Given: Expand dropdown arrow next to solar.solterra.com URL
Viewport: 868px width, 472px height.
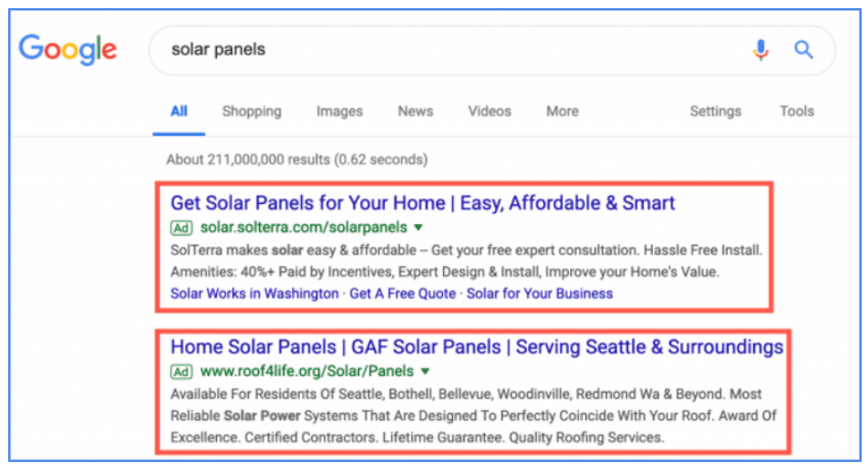Looking at the screenshot, I should 418,226.
